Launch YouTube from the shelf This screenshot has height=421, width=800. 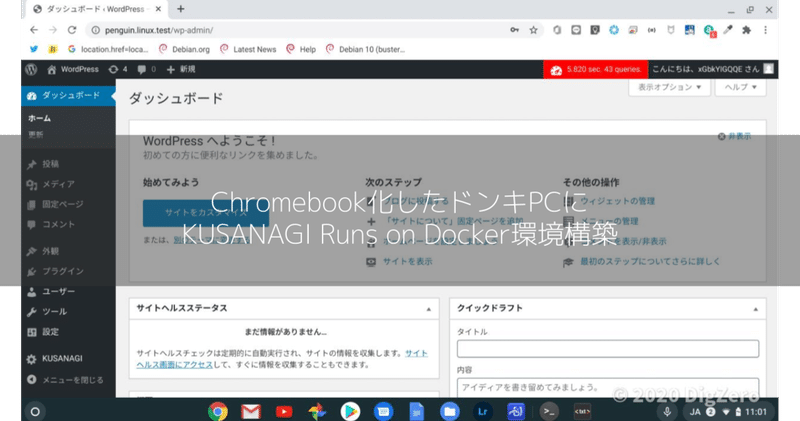coord(284,411)
